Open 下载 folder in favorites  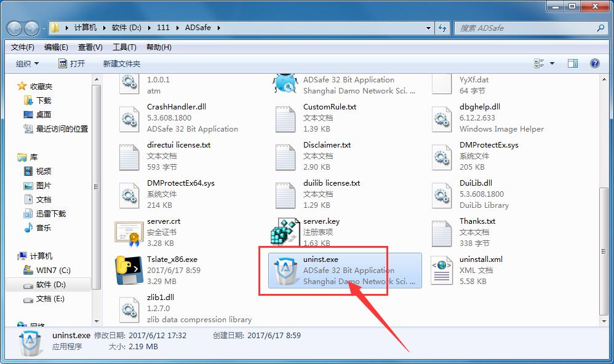(44, 100)
